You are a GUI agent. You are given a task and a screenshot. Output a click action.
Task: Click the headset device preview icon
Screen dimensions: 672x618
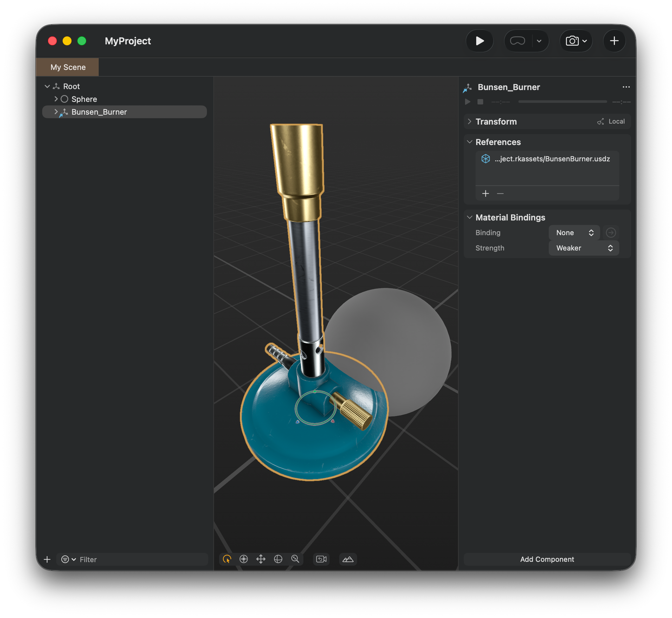pos(517,41)
